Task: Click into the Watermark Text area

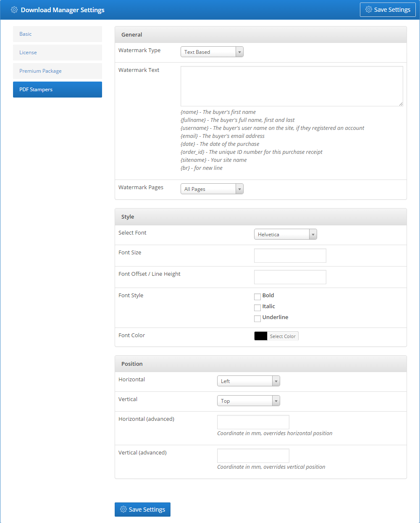Action: point(292,86)
